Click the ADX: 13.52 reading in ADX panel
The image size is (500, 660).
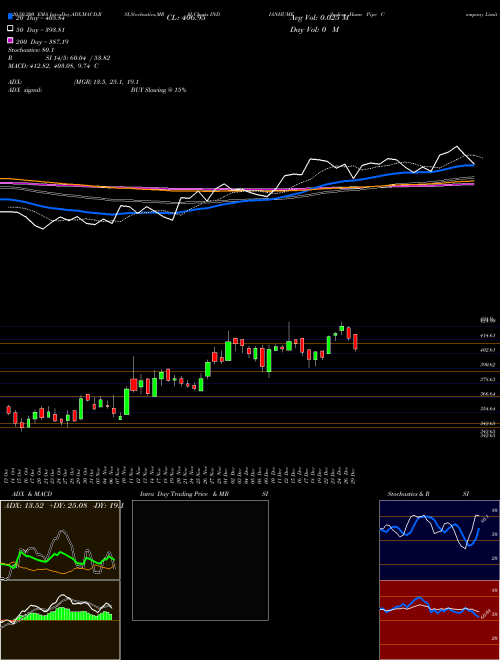(x=24, y=506)
